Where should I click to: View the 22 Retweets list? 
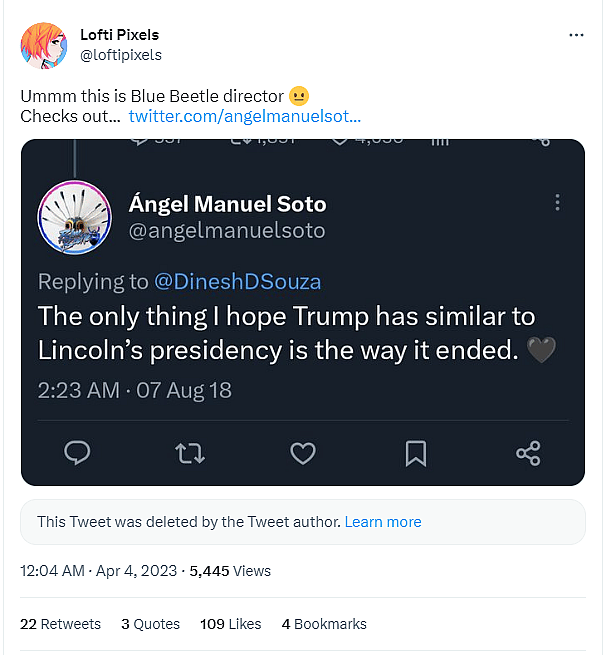(x=60, y=624)
